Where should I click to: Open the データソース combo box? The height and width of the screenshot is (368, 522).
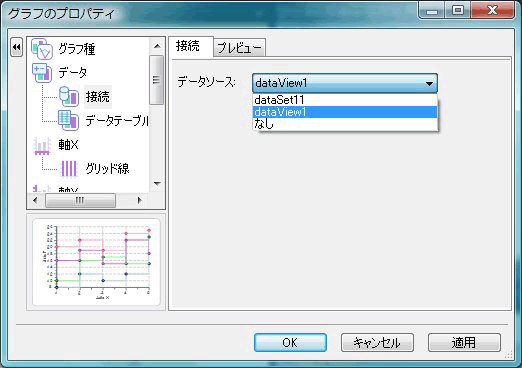pos(345,83)
